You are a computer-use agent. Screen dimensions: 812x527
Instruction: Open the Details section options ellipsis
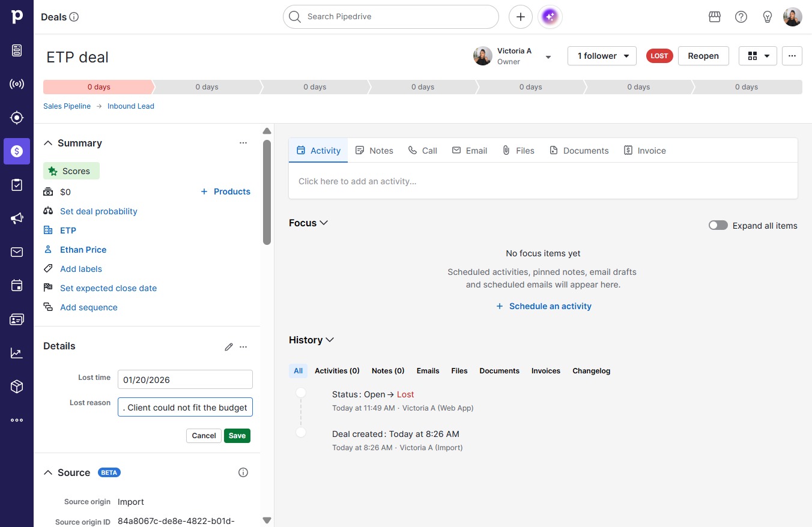point(243,346)
